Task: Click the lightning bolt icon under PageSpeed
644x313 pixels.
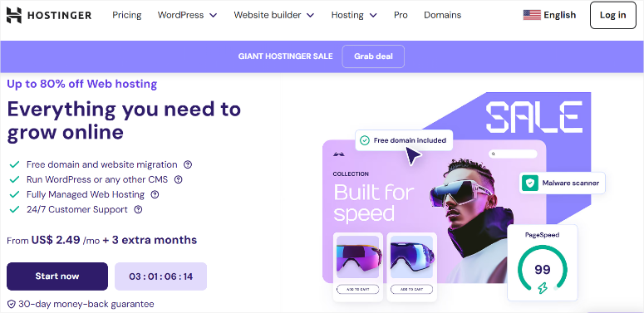Action: click(x=543, y=288)
